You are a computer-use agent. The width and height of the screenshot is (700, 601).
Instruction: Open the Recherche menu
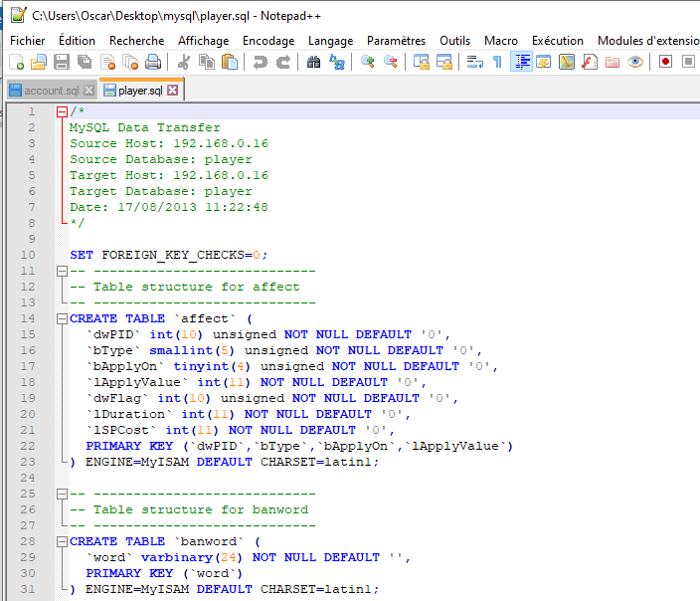(x=136, y=41)
